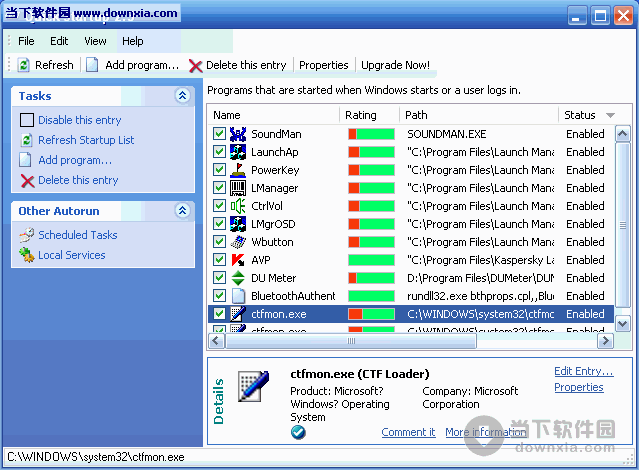The height and width of the screenshot is (470, 639).
Task: Click the DU Meter entry icon
Action: click(x=238, y=278)
